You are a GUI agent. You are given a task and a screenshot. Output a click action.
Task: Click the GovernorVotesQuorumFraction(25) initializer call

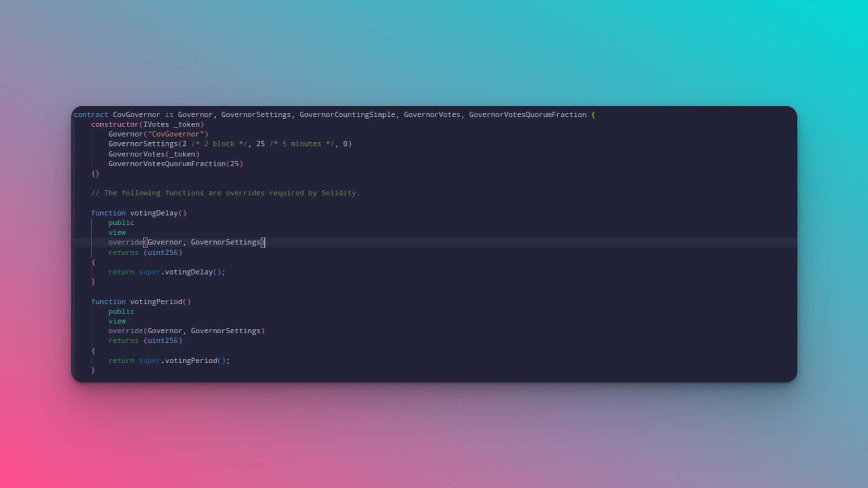pyautogui.click(x=175, y=164)
